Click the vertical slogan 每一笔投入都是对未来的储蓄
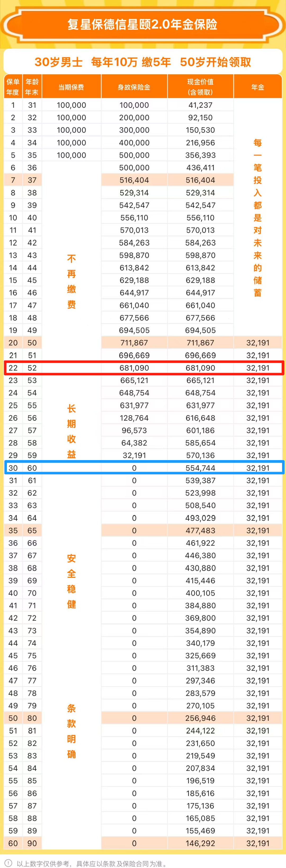The height and width of the screenshot is (868, 286). click(258, 218)
